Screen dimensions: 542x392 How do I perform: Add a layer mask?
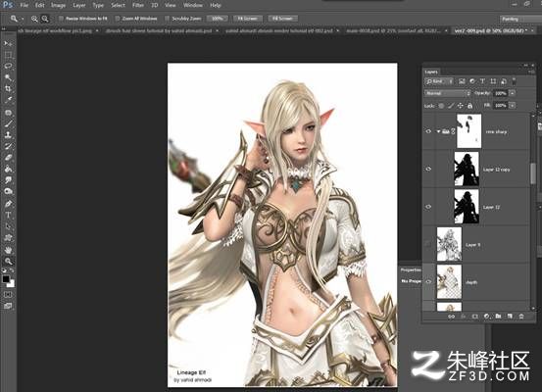(x=475, y=317)
